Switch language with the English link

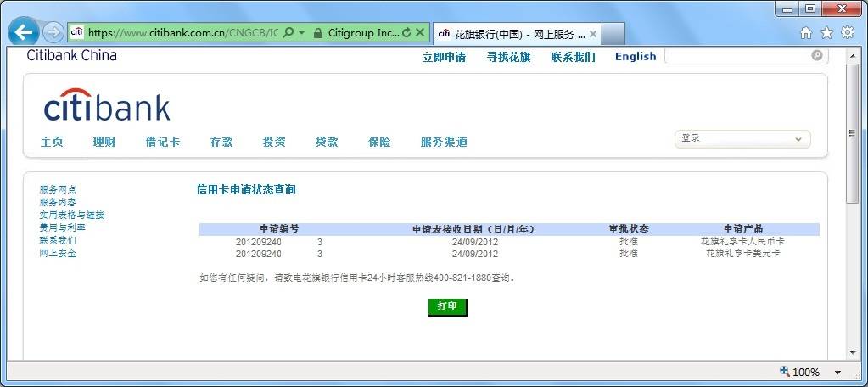[x=636, y=57]
